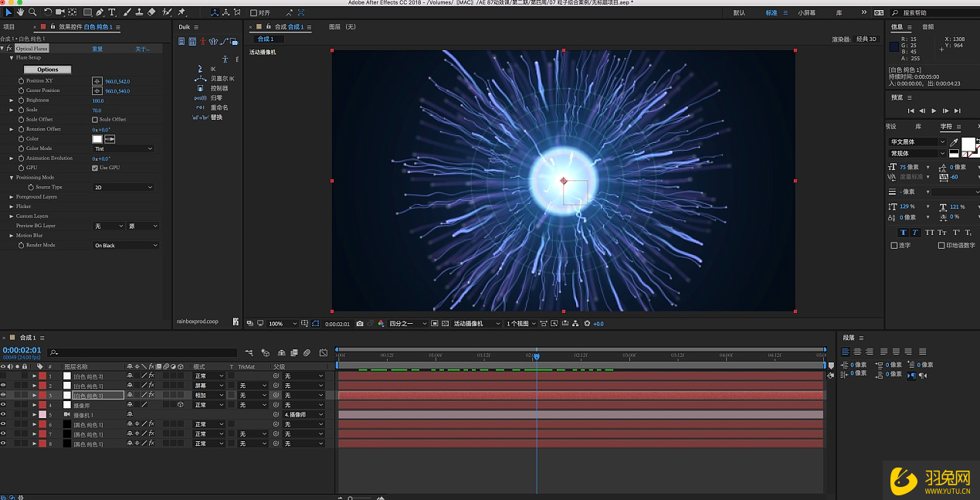Enable the Scale Offset checkbox

95,120
